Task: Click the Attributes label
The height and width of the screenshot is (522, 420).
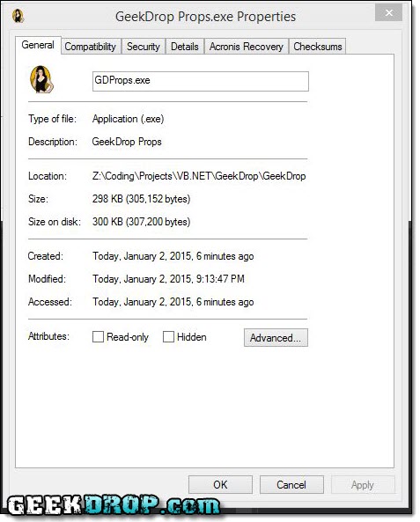Action: pyautogui.click(x=49, y=336)
